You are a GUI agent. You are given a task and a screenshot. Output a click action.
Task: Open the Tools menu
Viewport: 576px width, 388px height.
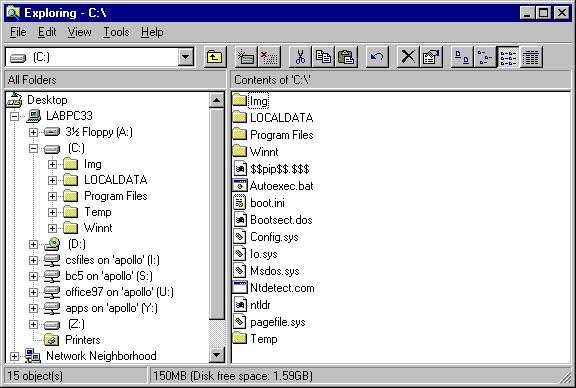click(116, 32)
